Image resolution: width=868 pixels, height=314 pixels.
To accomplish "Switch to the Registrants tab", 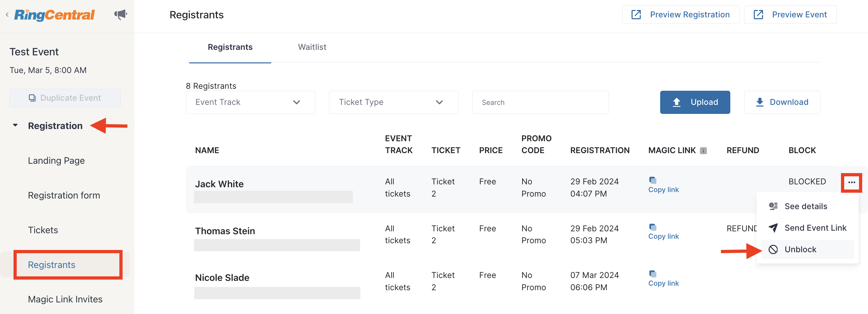I will click(x=230, y=47).
